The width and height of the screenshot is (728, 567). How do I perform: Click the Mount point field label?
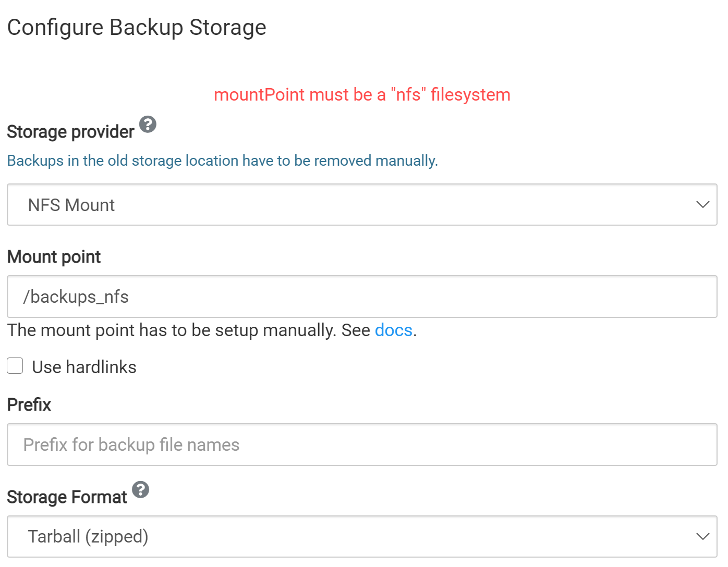pyautogui.click(x=54, y=257)
